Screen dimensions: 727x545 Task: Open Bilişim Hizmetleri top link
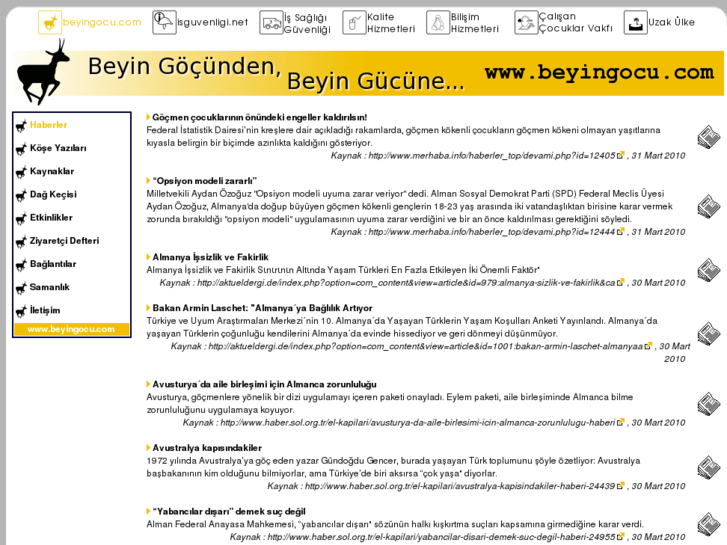(x=475, y=23)
